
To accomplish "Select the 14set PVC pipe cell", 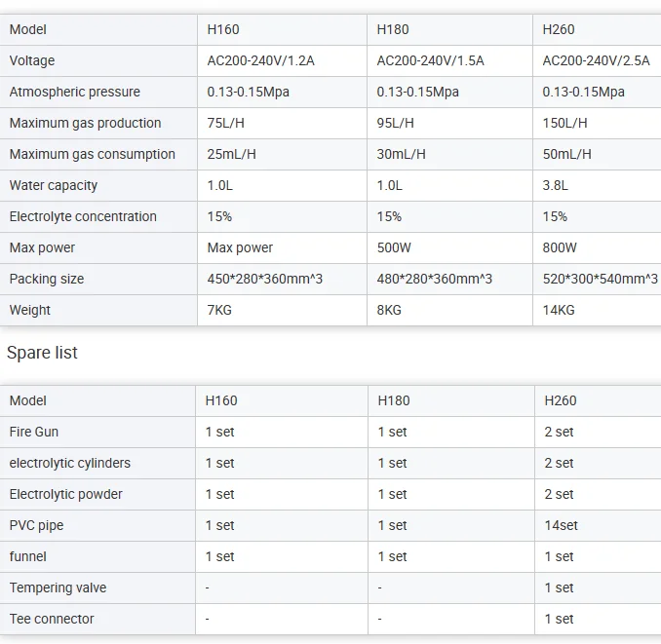I will point(562,525).
